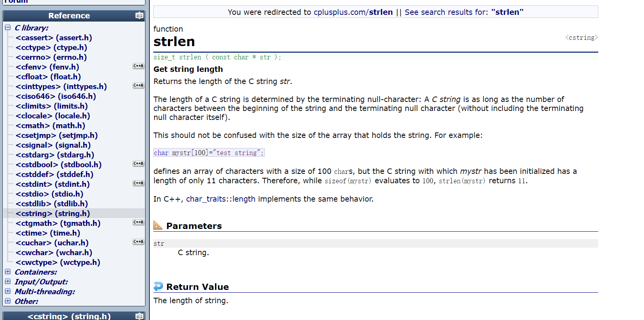The height and width of the screenshot is (320, 644).
Task: Expand the Other tree node
Action: pos(8,301)
